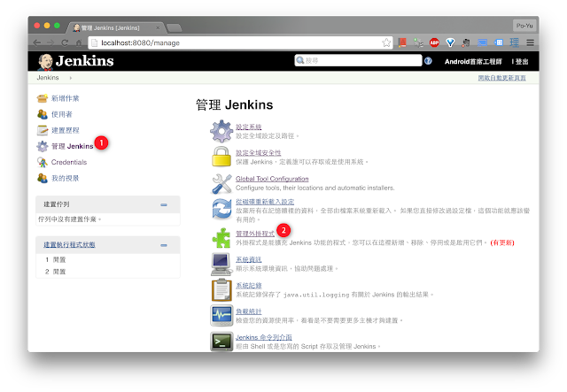Open the clipboard system log icon

[221, 289]
